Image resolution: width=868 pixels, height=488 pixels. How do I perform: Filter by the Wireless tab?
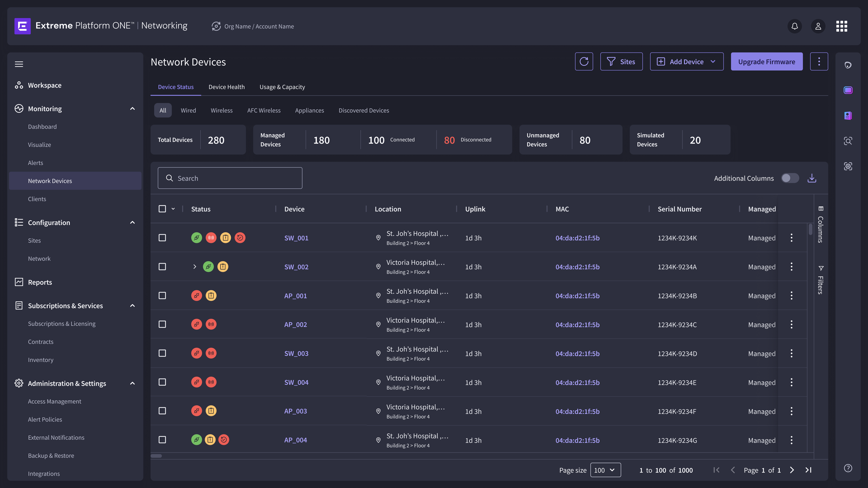(x=221, y=110)
